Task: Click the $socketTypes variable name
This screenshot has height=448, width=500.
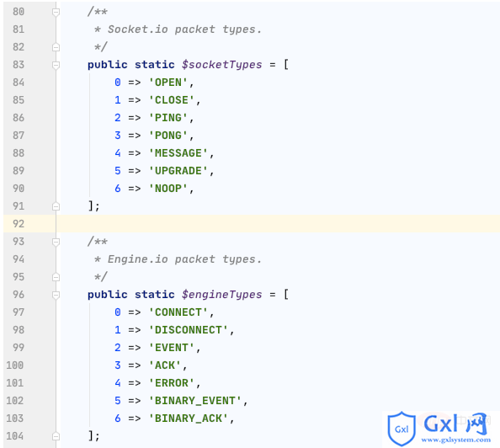Action: click(x=221, y=65)
